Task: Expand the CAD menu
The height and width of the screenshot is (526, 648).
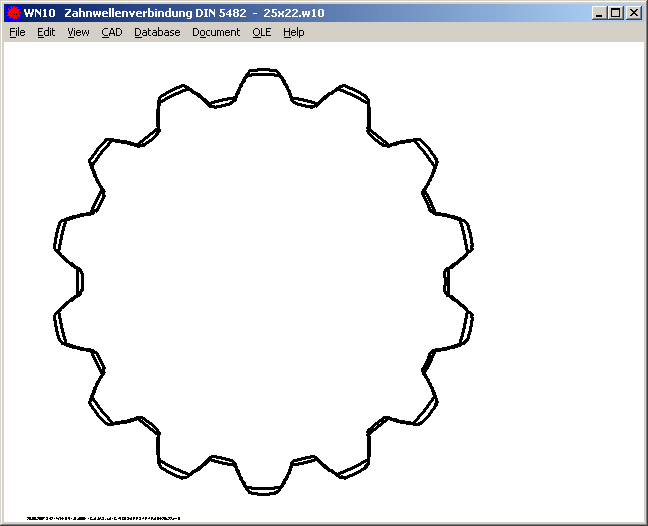Action: click(111, 32)
